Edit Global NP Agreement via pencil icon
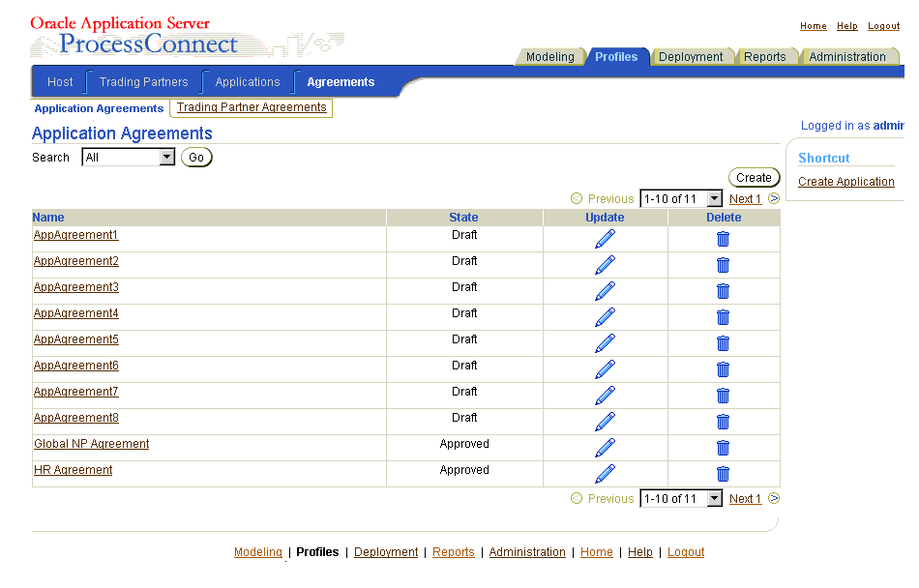Image resolution: width=919 pixels, height=588 pixels. pos(605,448)
